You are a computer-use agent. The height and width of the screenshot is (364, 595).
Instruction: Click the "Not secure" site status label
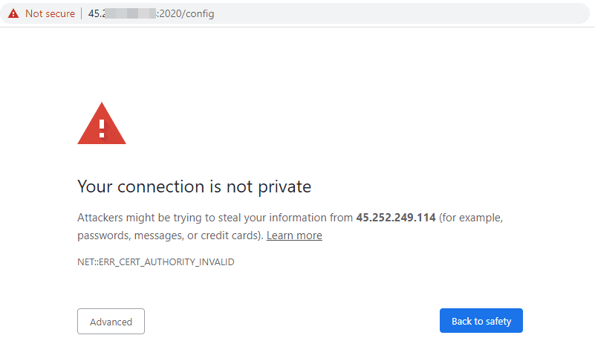(50, 13)
